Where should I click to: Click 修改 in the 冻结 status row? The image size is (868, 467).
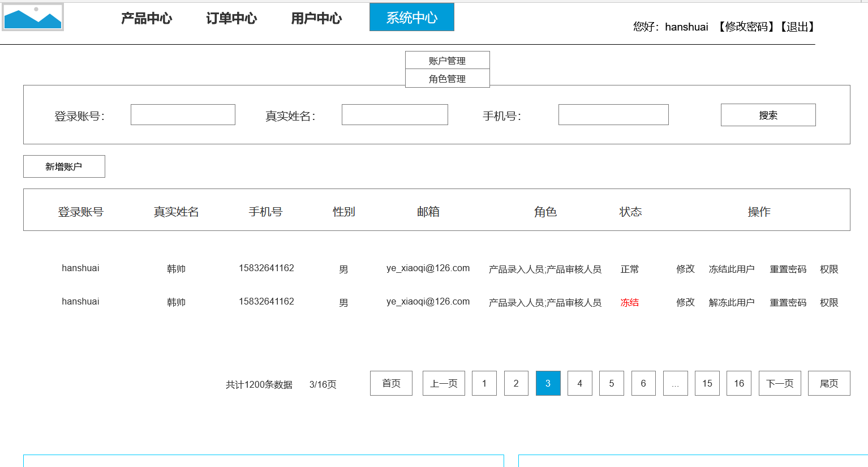[685, 302]
